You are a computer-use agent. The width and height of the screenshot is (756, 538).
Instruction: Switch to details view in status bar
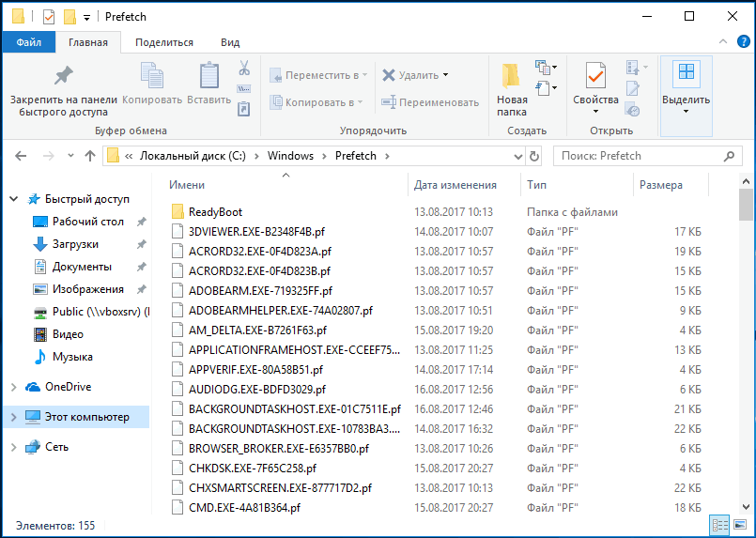click(x=720, y=525)
